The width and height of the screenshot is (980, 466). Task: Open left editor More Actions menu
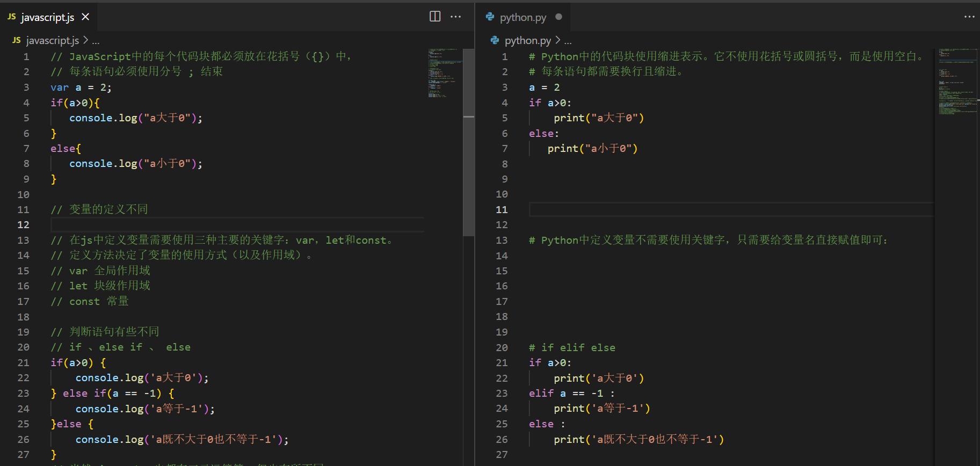click(x=456, y=17)
